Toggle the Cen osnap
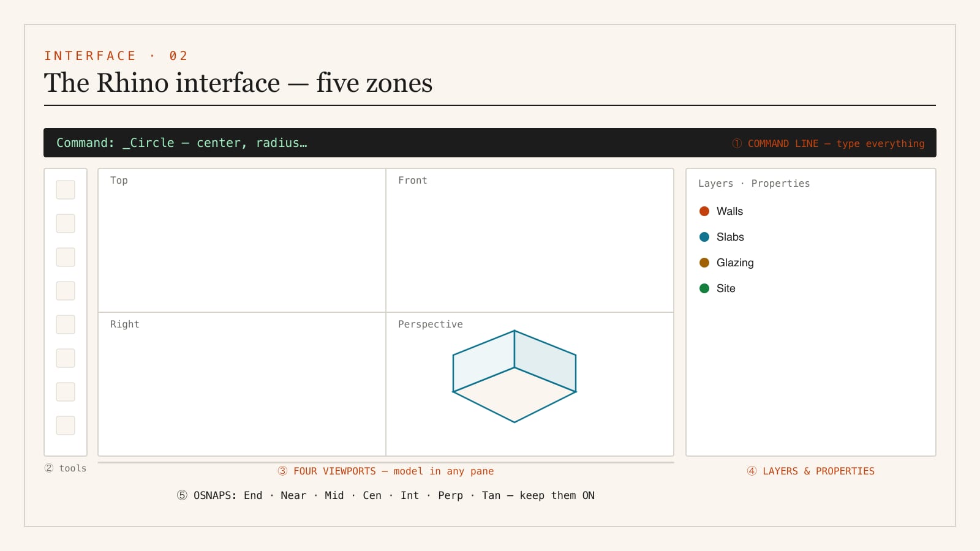Viewport: 980px width, 551px height. pyautogui.click(x=372, y=495)
